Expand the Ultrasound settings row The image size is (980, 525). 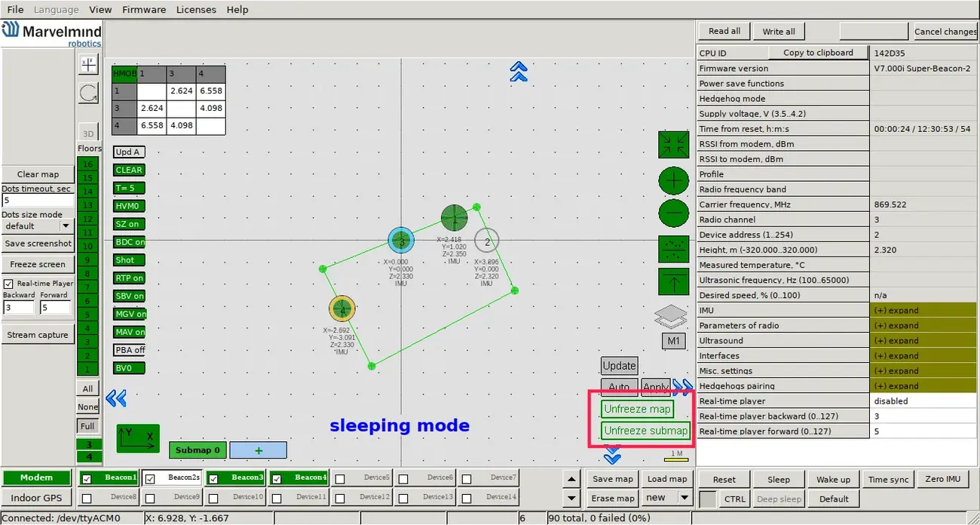tap(923, 340)
